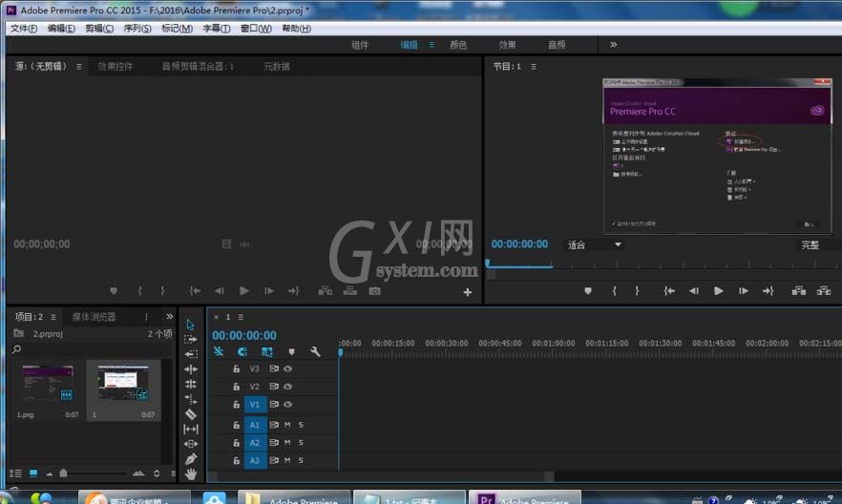Select the Pen tool

click(x=191, y=459)
